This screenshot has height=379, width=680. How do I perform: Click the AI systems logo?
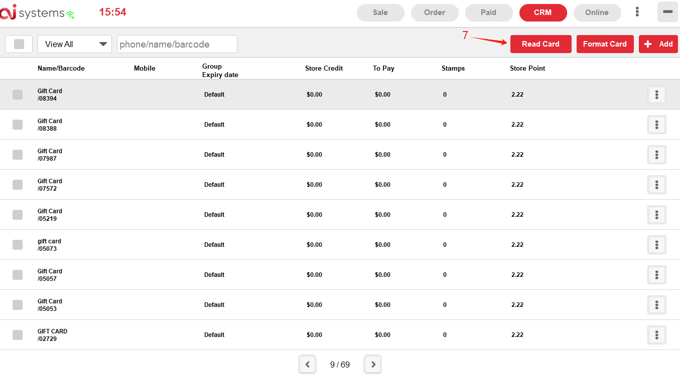[32, 12]
